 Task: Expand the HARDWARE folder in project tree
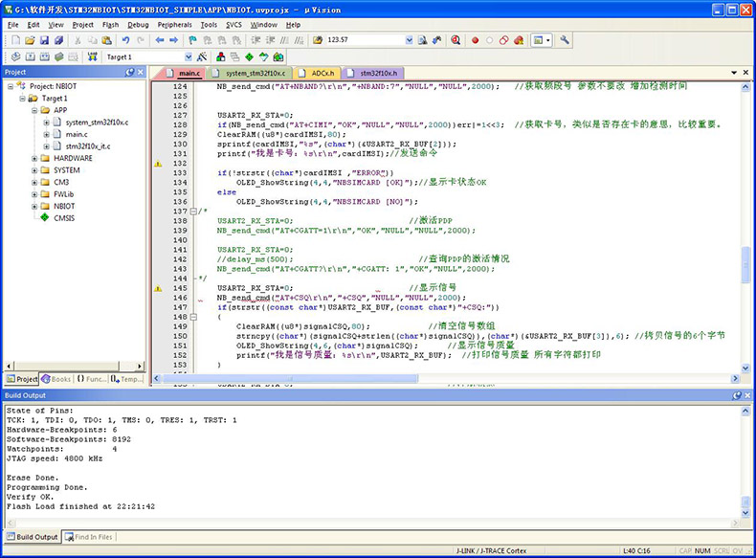33,158
